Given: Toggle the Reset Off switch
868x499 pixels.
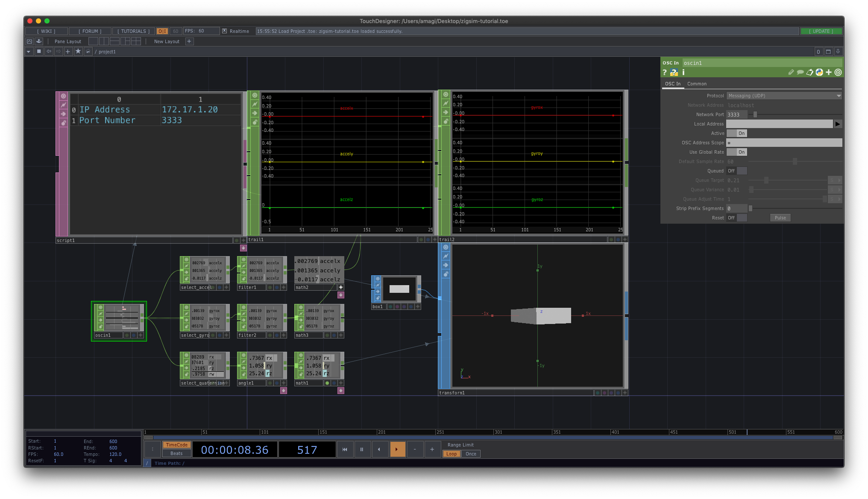Looking at the screenshot, I should [x=737, y=218].
